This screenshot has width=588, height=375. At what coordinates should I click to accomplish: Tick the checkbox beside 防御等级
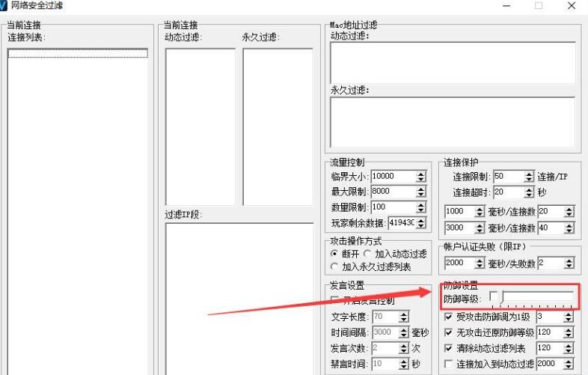pos(492,296)
